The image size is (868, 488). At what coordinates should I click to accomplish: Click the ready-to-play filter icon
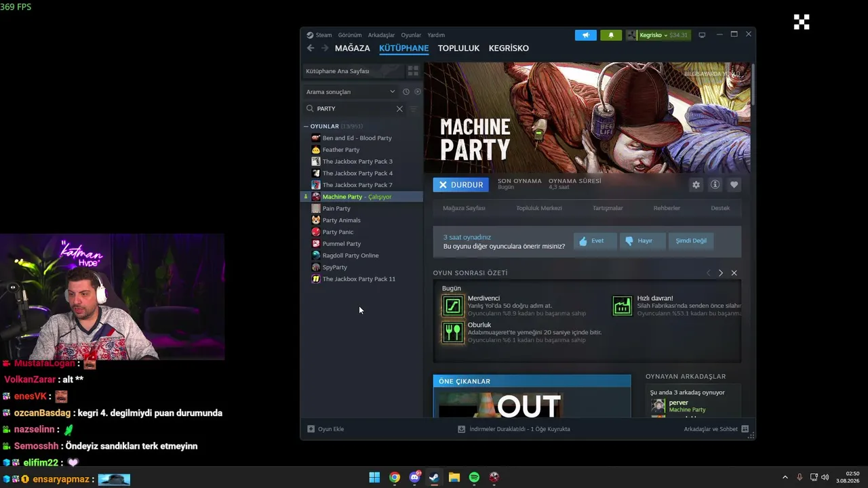pyautogui.click(x=418, y=91)
